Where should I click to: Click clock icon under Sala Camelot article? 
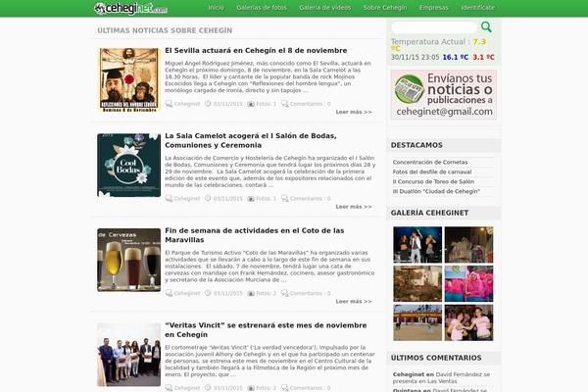point(208,198)
